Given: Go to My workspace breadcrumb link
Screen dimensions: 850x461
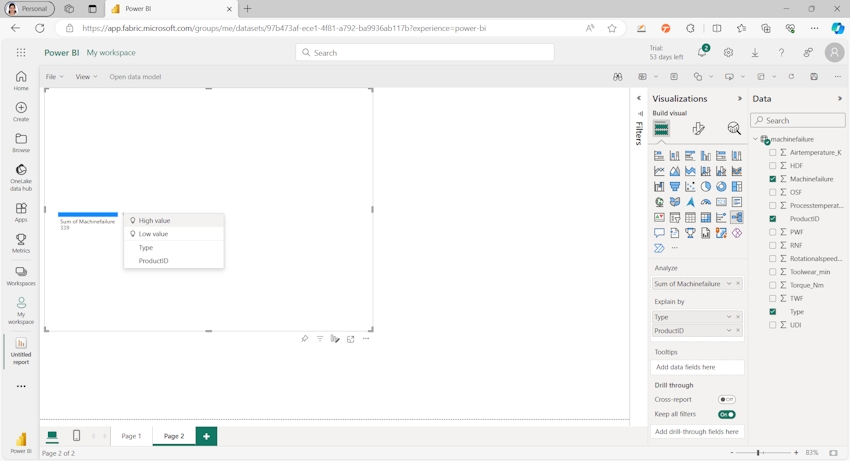Looking at the screenshot, I should point(111,53).
